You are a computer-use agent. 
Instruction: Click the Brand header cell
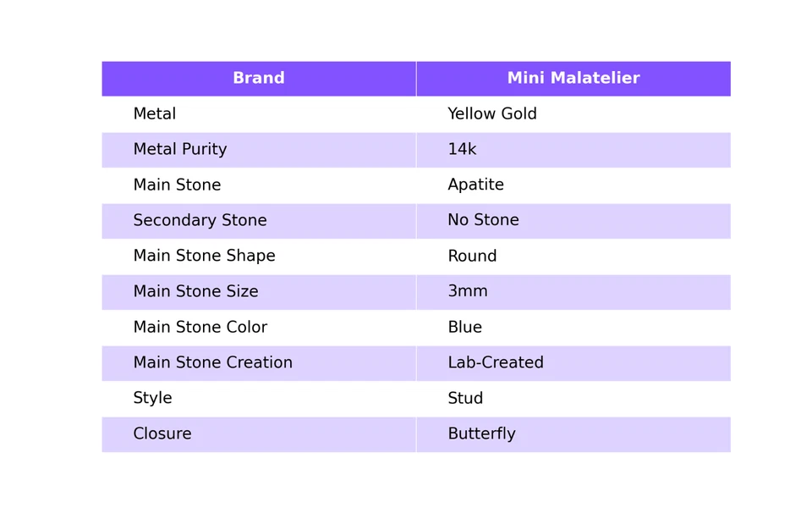pyautogui.click(x=259, y=79)
